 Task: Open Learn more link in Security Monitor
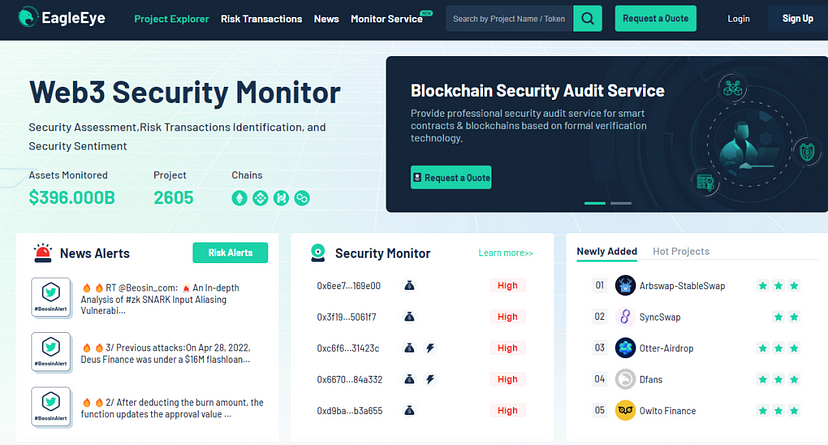(x=506, y=253)
